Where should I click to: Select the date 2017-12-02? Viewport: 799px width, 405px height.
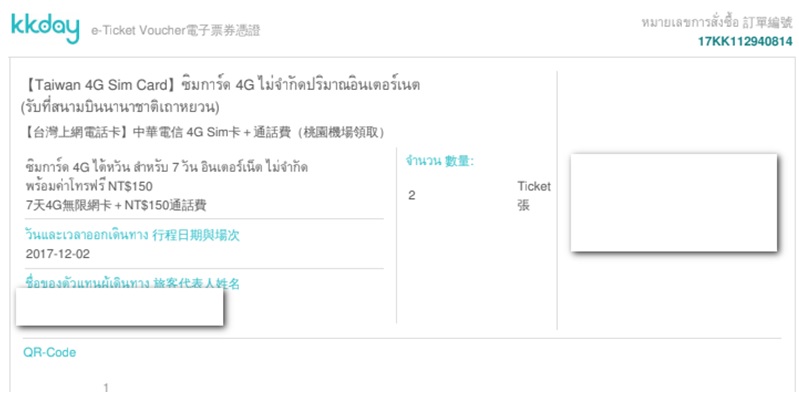(x=58, y=254)
